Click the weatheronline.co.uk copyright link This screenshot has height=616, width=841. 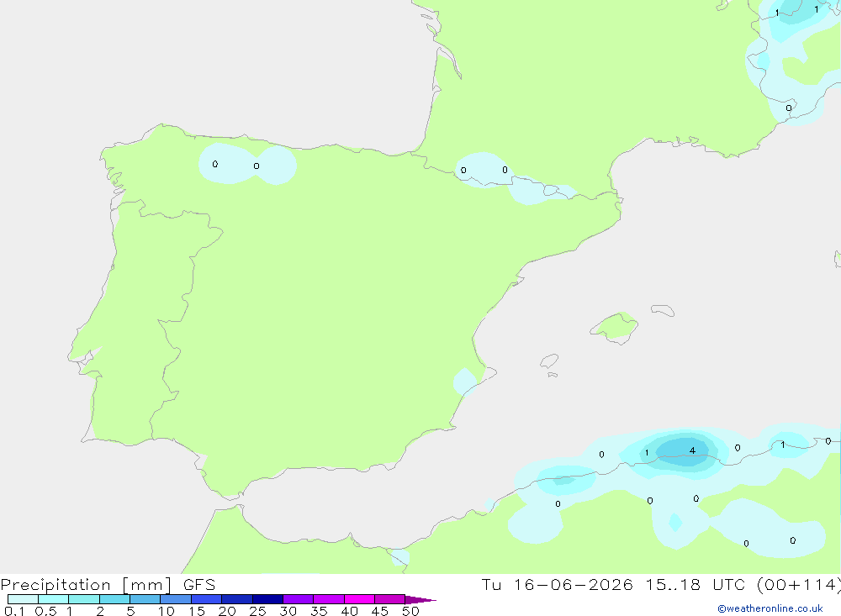click(770, 608)
